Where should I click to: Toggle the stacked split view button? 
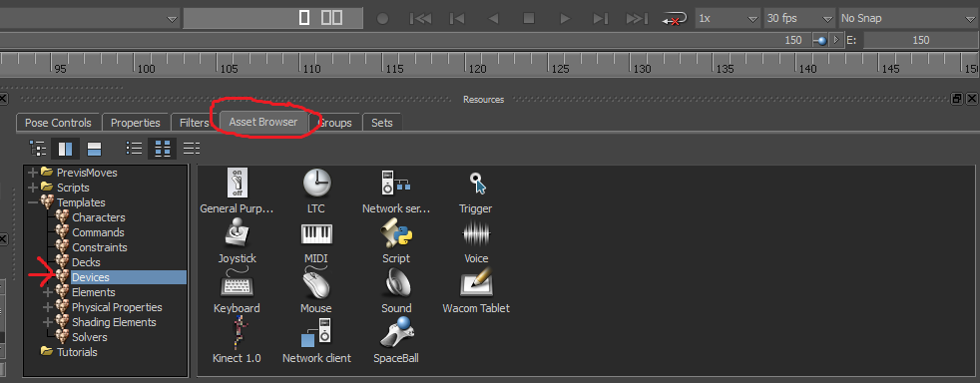(x=94, y=148)
